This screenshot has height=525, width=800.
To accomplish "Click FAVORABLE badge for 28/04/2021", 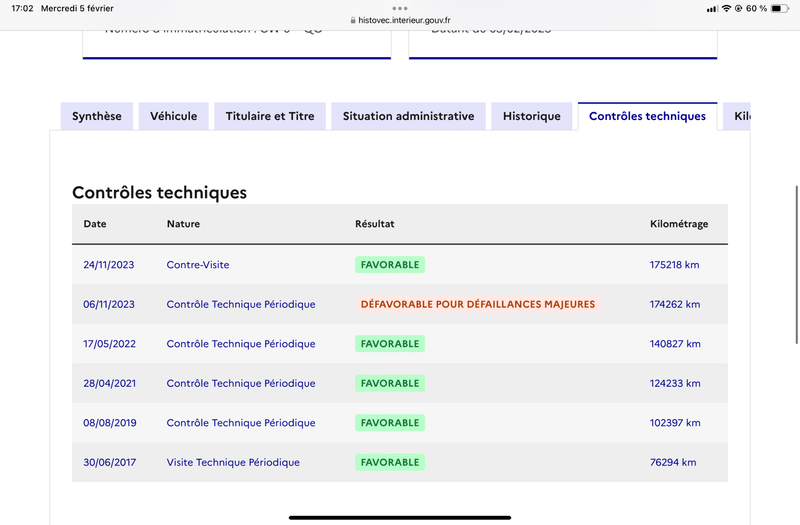I will click(390, 383).
